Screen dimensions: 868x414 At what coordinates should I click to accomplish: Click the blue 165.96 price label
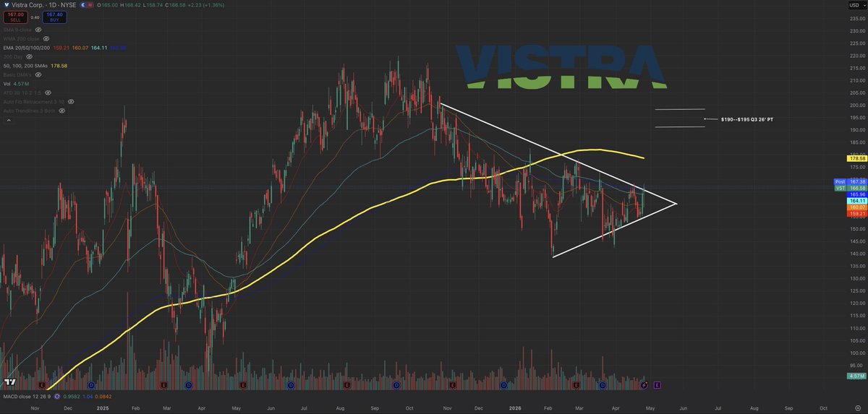(857, 194)
